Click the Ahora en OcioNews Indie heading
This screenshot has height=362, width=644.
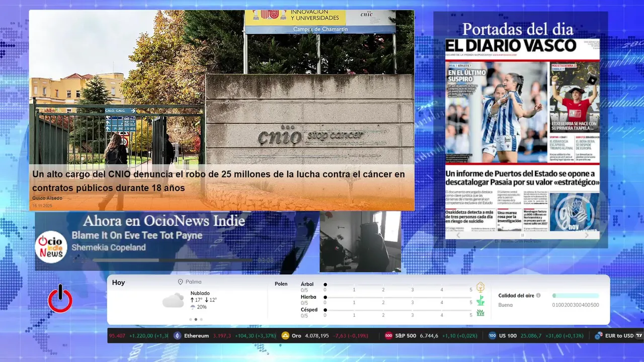pyautogui.click(x=164, y=221)
